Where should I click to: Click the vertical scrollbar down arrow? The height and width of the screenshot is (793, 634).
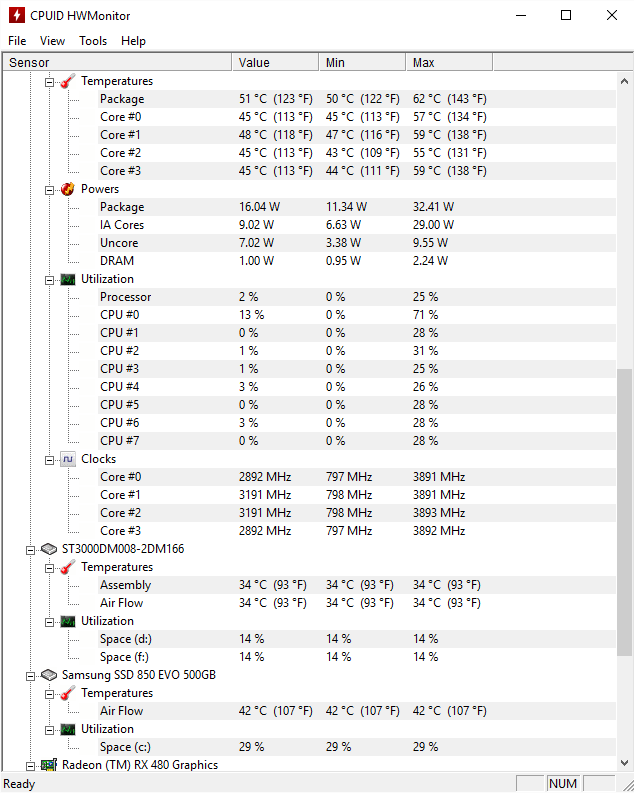(x=624, y=763)
